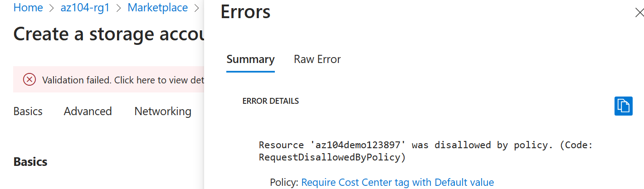Click the chevron after Marketplace breadcrumb
644x189 pixels.
(196, 8)
